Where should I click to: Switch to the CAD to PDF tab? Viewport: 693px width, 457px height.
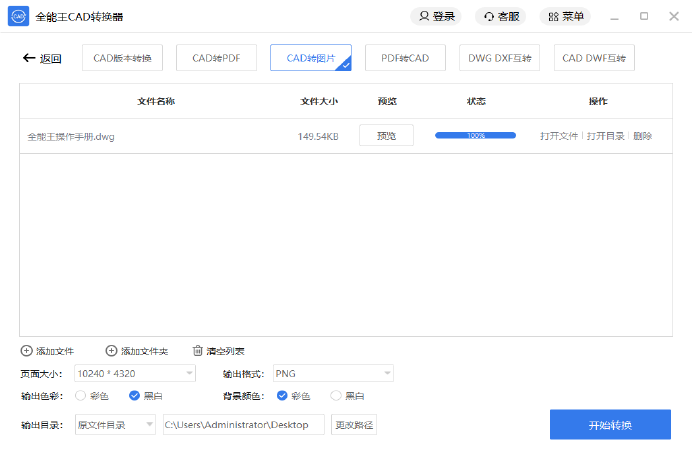[x=216, y=58]
